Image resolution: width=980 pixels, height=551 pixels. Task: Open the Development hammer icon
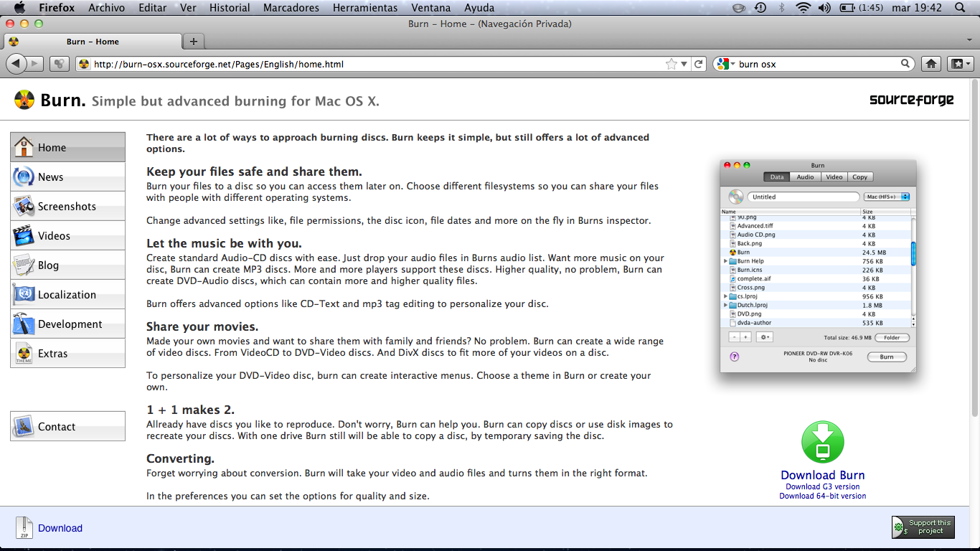(x=24, y=324)
